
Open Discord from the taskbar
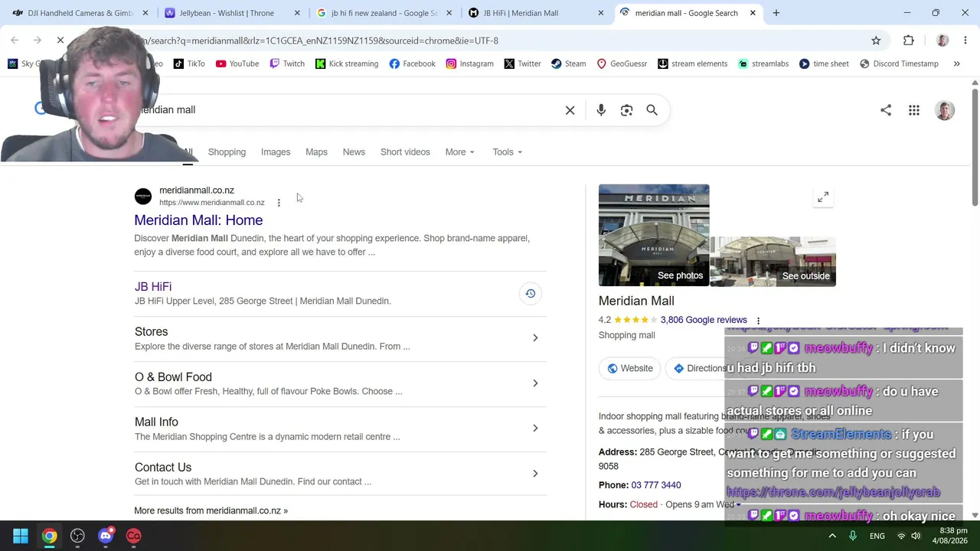pos(106,536)
